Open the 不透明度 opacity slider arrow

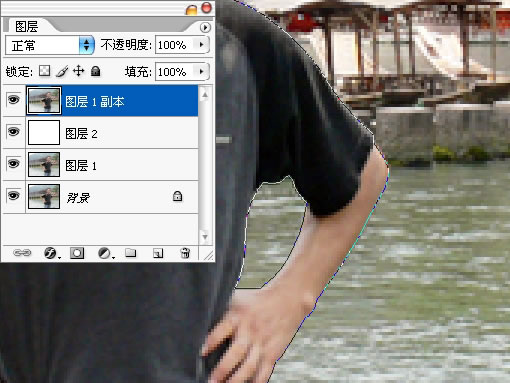(202, 44)
